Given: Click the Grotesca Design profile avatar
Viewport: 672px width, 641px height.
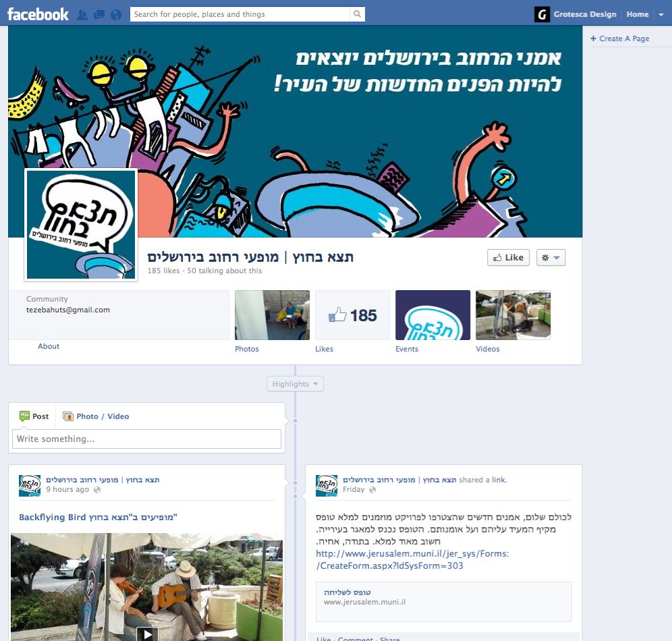Looking at the screenshot, I should 542,15.
